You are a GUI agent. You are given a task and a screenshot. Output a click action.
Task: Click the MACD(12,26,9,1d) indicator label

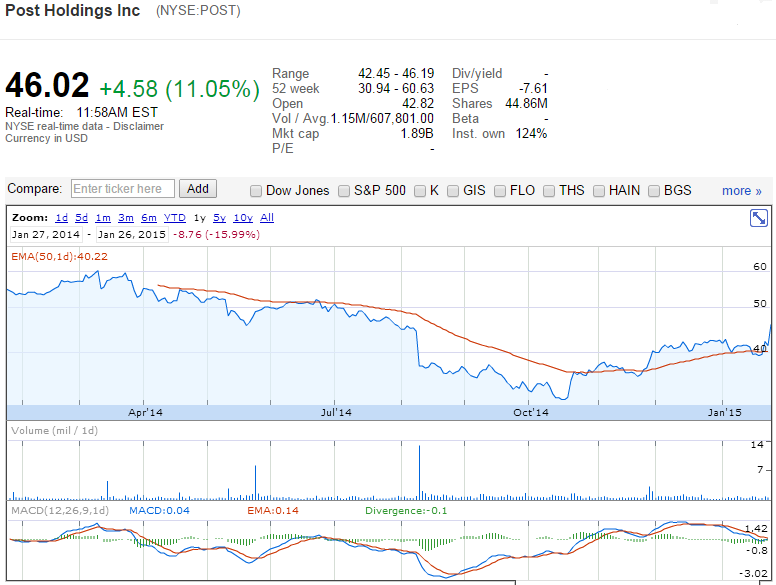click(60, 510)
